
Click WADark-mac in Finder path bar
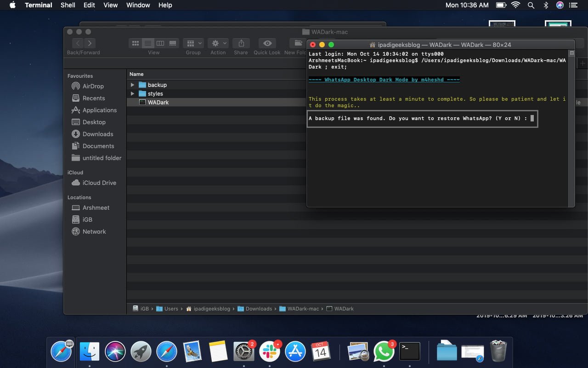click(x=299, y=309)
